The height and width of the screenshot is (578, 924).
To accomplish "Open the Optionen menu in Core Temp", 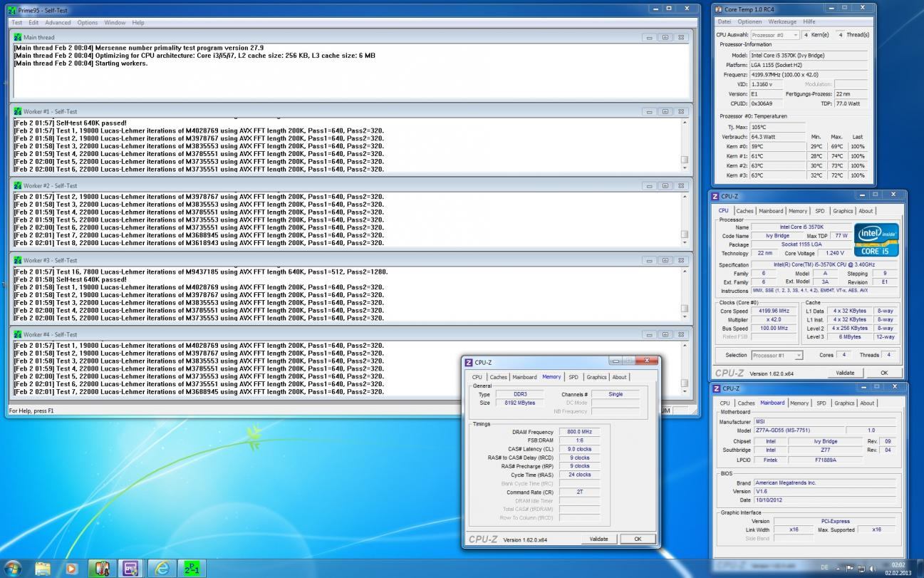I will click(749, 22).
